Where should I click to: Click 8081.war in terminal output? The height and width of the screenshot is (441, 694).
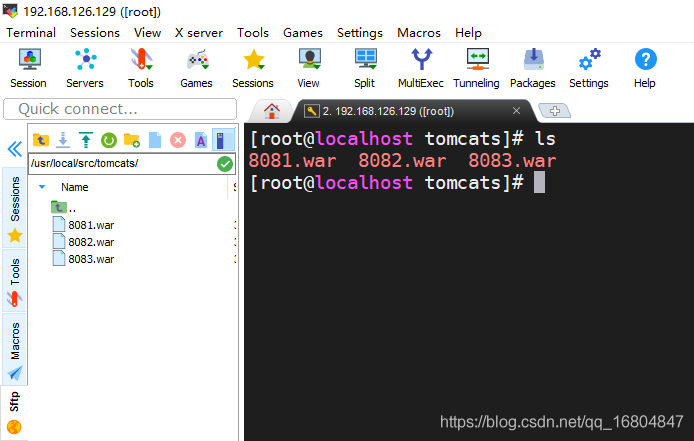pyautogui.click(x=293, y=161)
